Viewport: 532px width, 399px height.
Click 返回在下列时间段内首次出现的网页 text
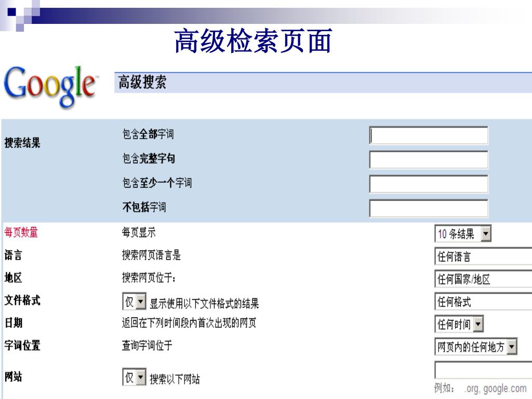pyautogui.click(x=189, y=323)
